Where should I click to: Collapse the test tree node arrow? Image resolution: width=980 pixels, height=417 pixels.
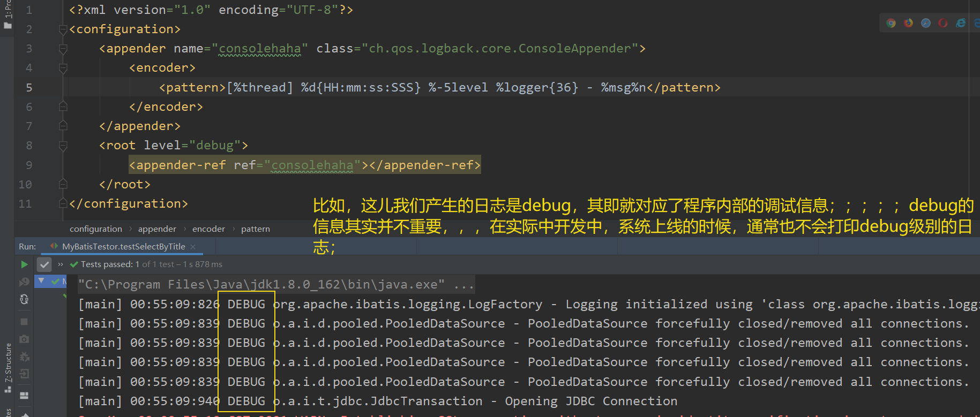point(41,280)
